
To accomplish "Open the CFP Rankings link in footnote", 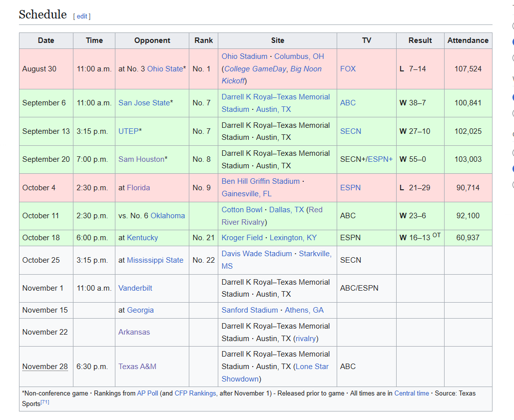I will (195, 394).
